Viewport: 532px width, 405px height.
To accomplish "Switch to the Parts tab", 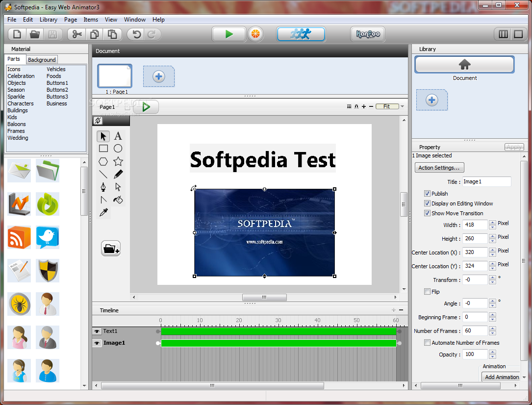I will [x=14, y=59].
